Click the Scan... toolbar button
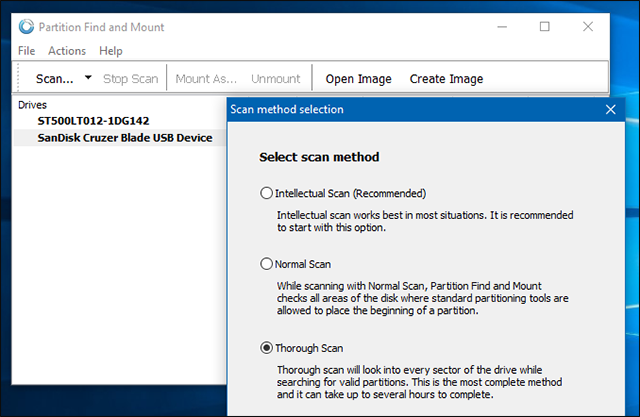The width and height of the screenshot is (640, 417). tap(55, 78)
